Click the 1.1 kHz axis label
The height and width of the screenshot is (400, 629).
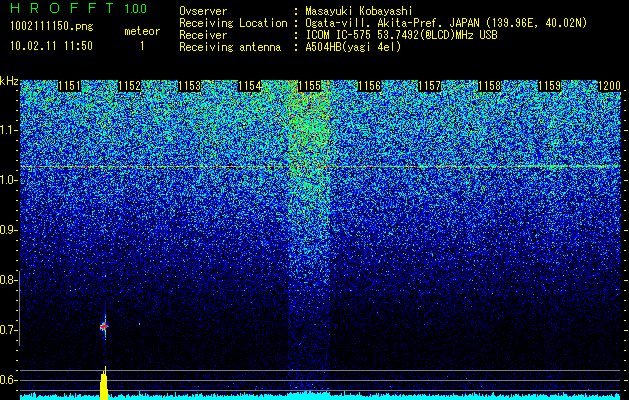coord(9,130)
